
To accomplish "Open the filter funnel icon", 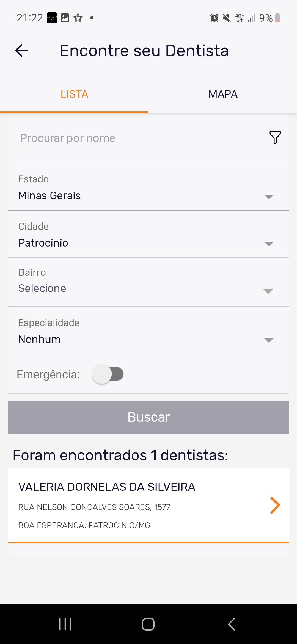I will 275,138.
